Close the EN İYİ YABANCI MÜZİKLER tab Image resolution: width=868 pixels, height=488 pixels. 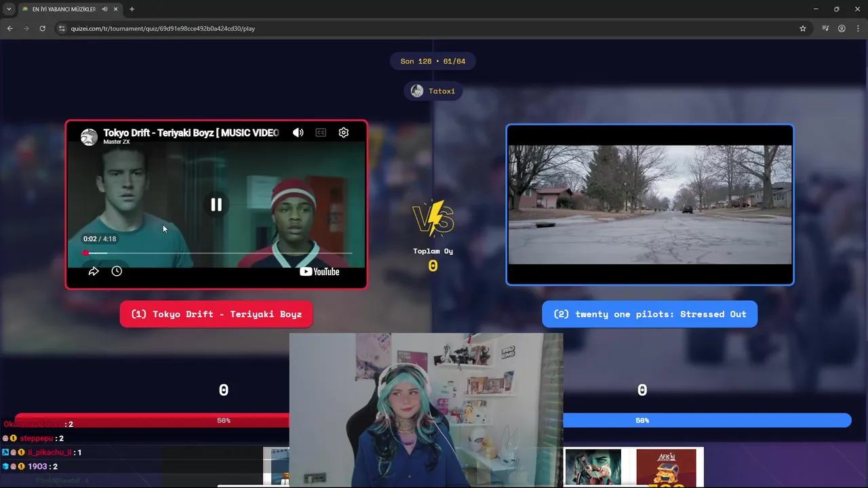[x=116, y=9]
